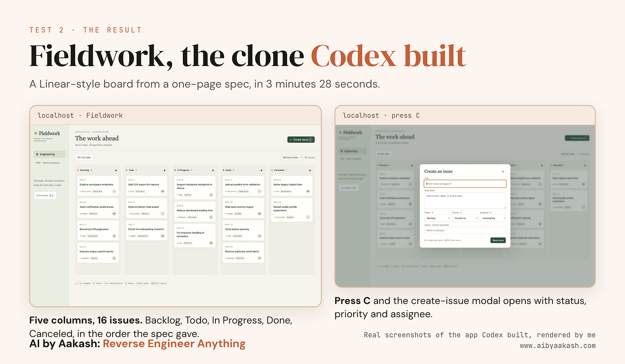Click JE avatar on Unify button spacing card
Viewport: 625px width, 364px height.
click(260, 236)
